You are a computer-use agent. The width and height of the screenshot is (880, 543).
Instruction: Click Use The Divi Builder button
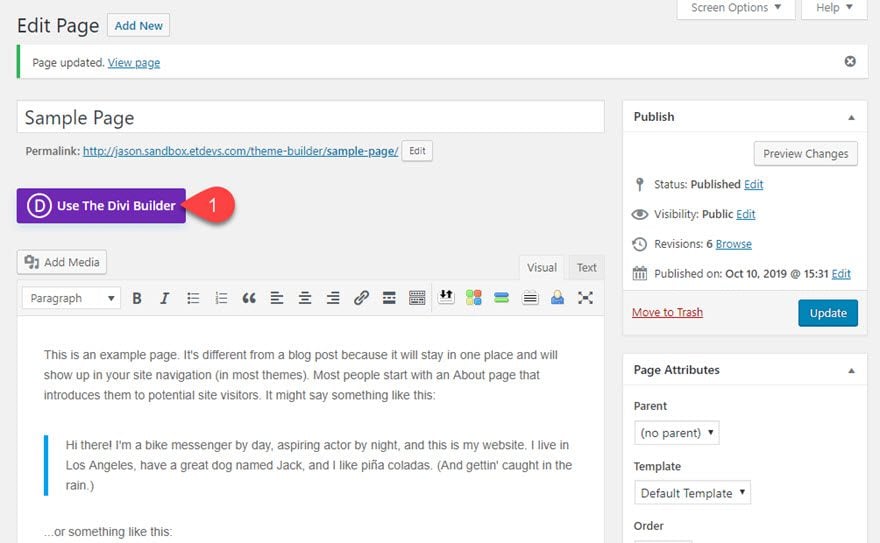[x=101, y=206]
